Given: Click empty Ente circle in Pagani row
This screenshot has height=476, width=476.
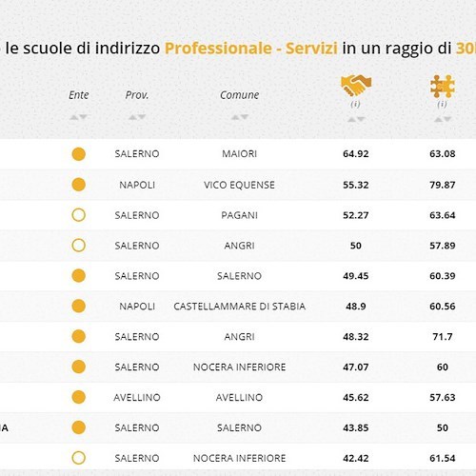Looking at the screenshot, I should (78, 215).
